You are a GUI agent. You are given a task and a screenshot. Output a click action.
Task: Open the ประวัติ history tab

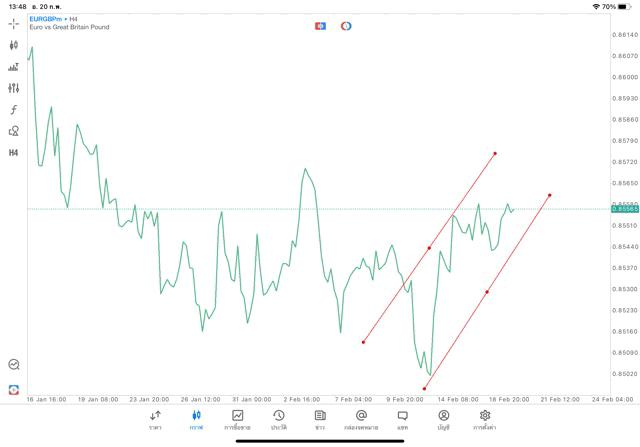coord(279,419)
